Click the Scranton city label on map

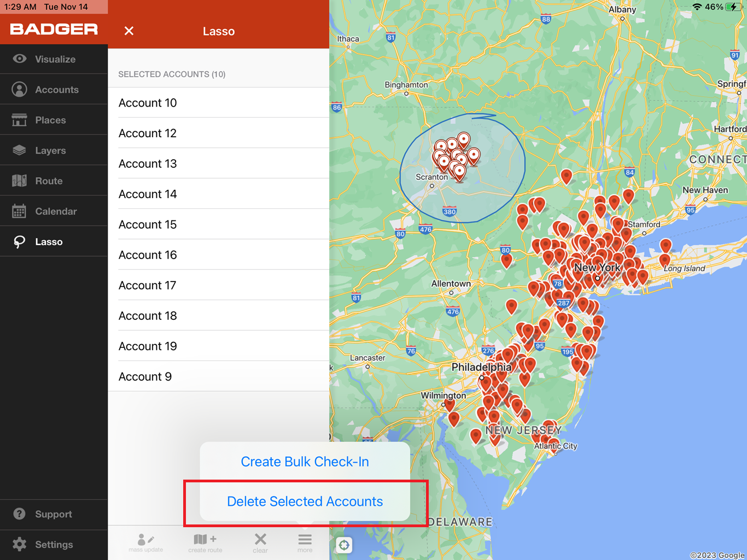coord(431,177)
